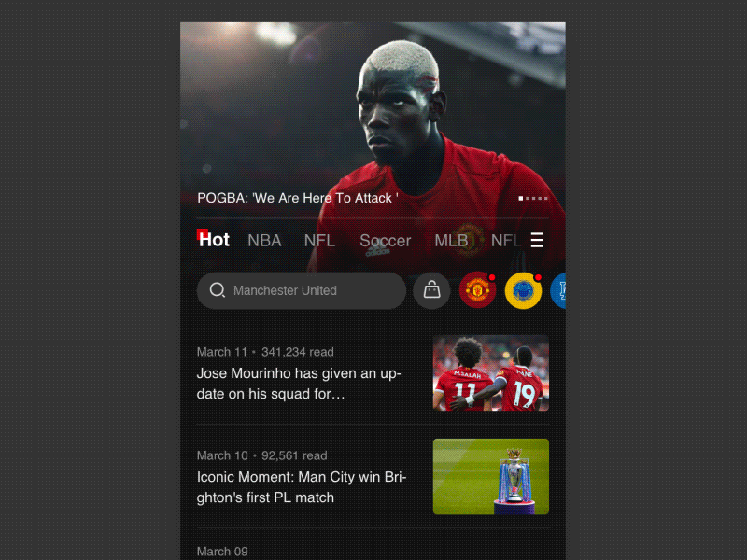Image resolution: width=747 pixels, height=560 pixels.
Task: Open the Pogba 'We Are Here To Attack' headline
Action: 296,198
